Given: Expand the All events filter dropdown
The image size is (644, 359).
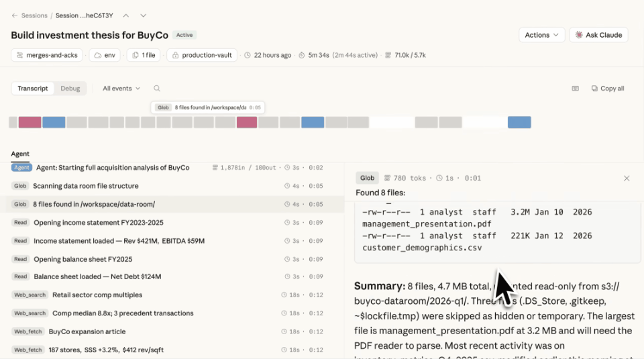Looking at the screenshot, I should (x=121, y=89).
